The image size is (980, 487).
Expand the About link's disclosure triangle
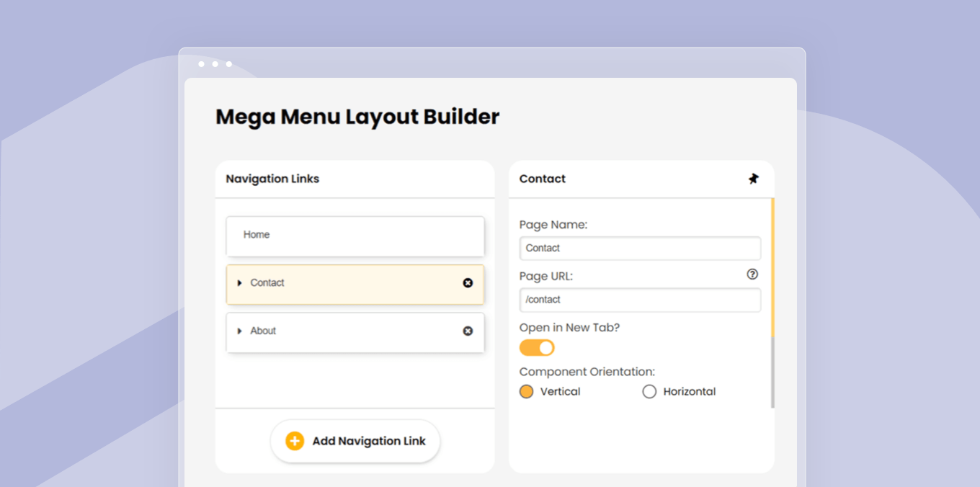240,331
